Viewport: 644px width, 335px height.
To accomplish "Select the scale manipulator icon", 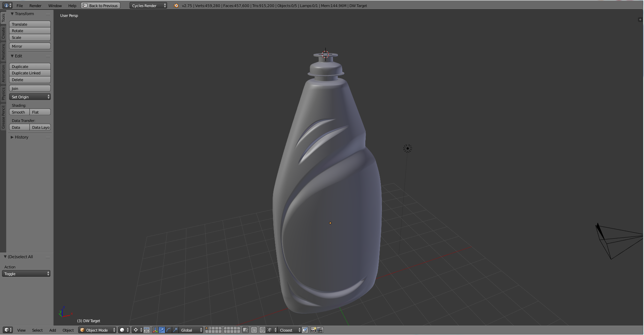I will 175,330.
